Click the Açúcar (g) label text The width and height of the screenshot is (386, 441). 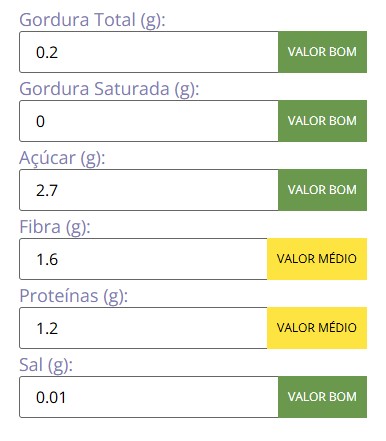pyautogui.click(x=62, y=158)
